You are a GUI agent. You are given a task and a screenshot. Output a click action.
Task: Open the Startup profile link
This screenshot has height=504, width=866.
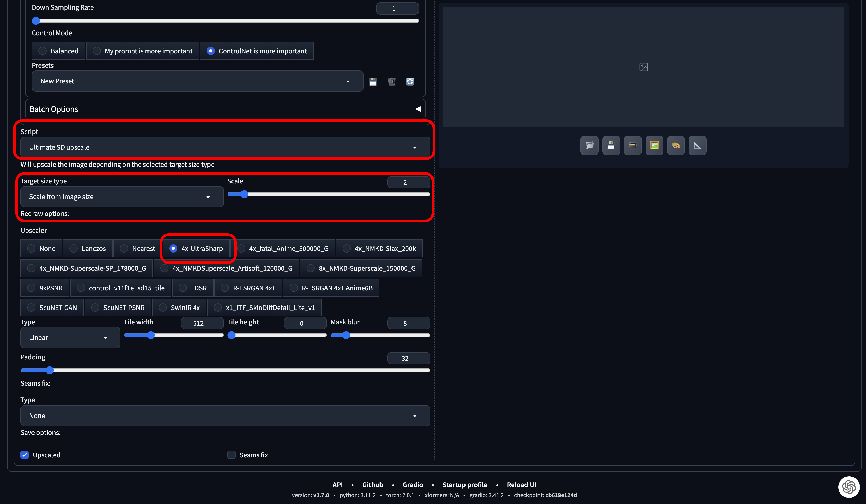click(x=464, y=485)
